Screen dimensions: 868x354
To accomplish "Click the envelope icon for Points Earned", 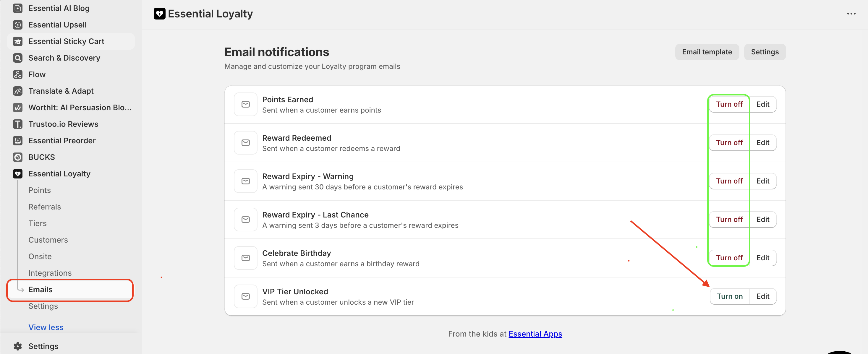I will [x=245, y=104].
